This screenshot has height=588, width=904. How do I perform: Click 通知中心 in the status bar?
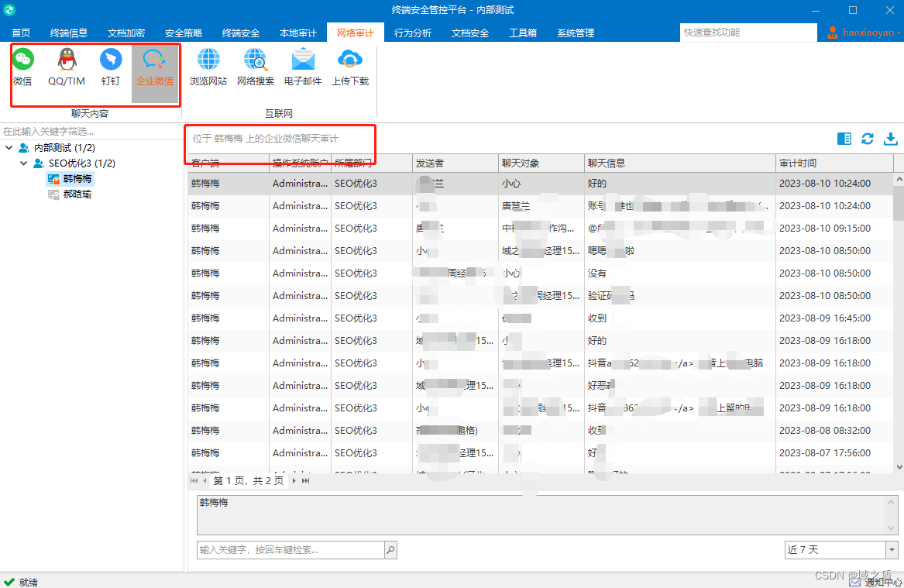883,583
